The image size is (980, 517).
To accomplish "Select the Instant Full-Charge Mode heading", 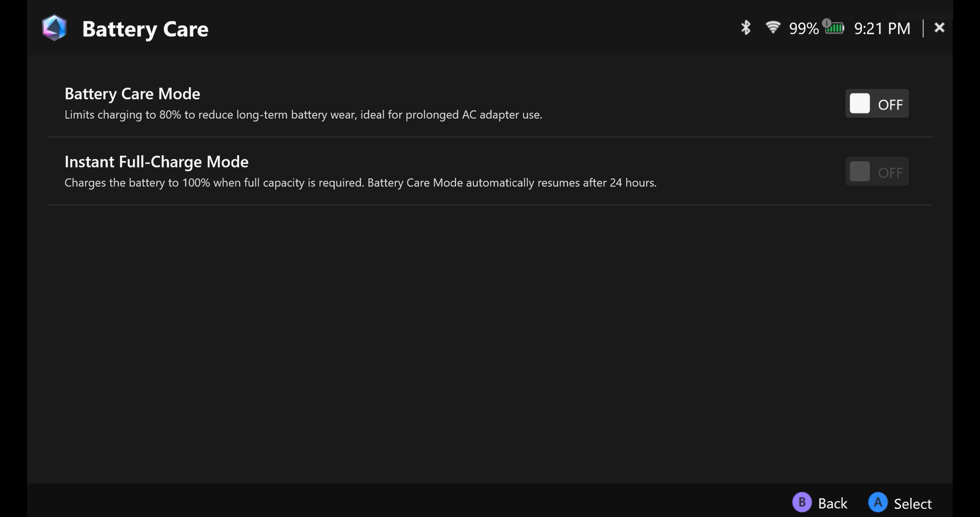I will coord(156,162).
